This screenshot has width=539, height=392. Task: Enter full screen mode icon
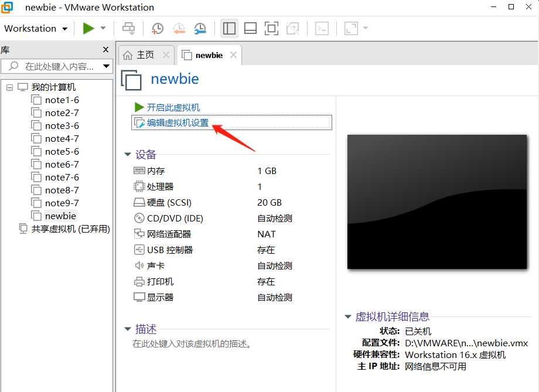[271, 28]
